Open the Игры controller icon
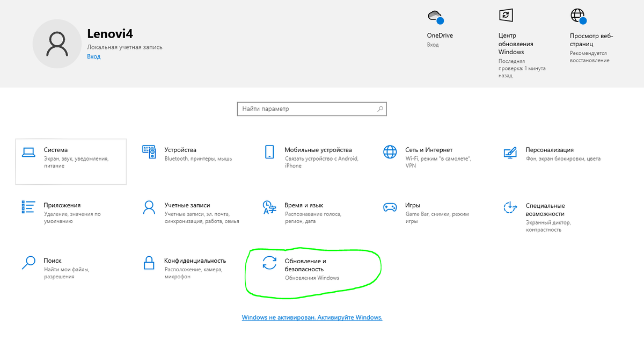Image resolution: width=644 pixels, height=361 pixels. click(x=390, y=207)
